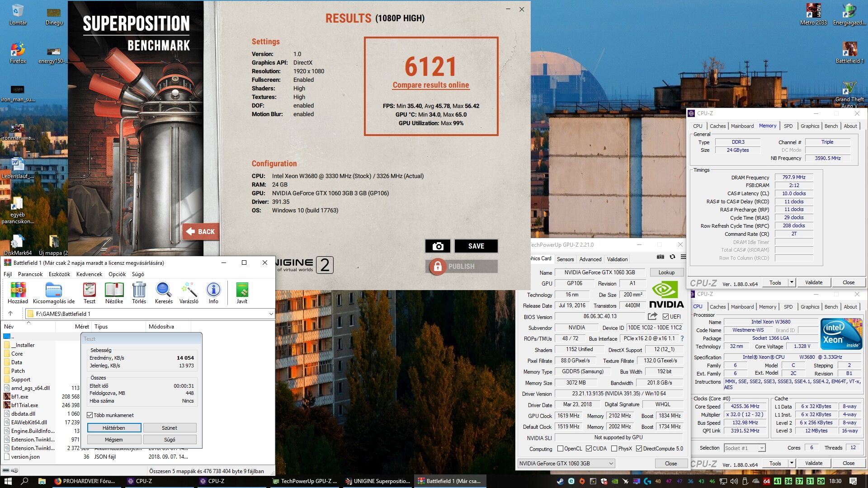Switch to the Sensors tab in GPU-Z
The height and width of the screenshot is (488, 868).
pyautogui.click(x=565, y=259)
